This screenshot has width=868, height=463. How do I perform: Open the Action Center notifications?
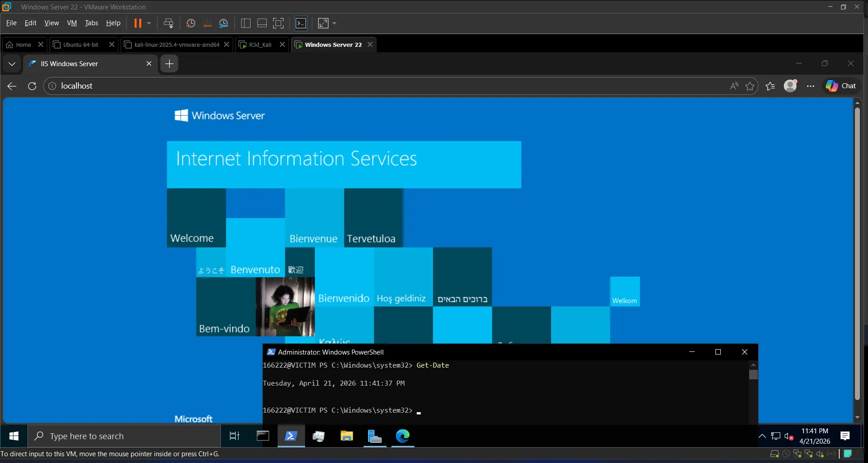pos(845,436)
